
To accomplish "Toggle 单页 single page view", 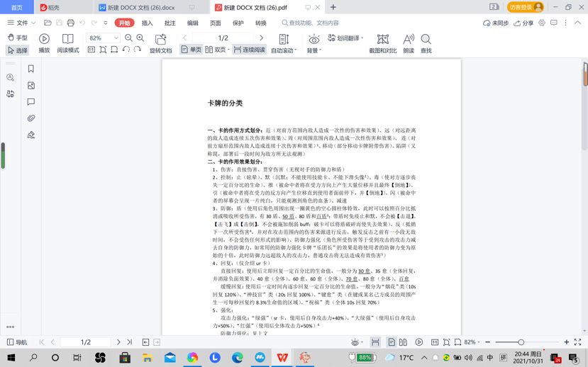I will pos(192,50).
